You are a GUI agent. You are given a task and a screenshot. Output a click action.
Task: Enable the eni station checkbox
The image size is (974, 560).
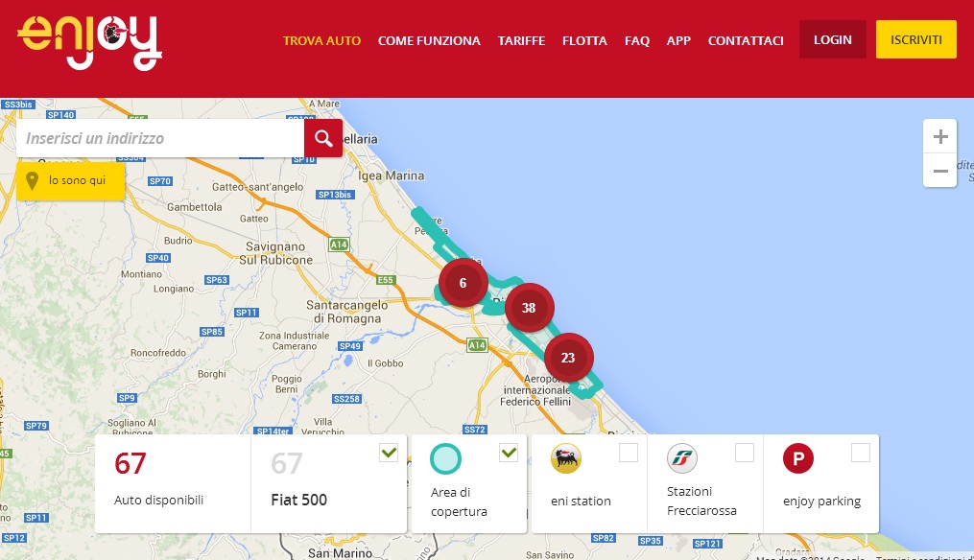[629, 453]
